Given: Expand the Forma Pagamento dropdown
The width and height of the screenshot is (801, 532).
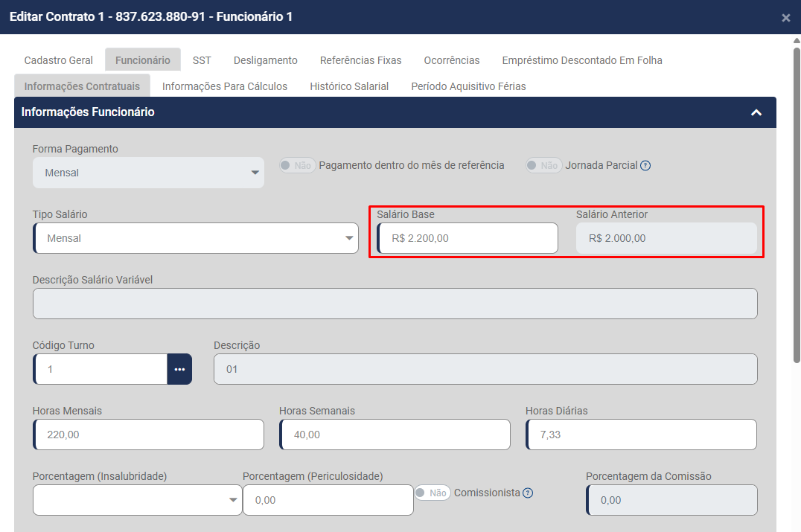Looking at the screenshot, I should [x=148, y=173].
